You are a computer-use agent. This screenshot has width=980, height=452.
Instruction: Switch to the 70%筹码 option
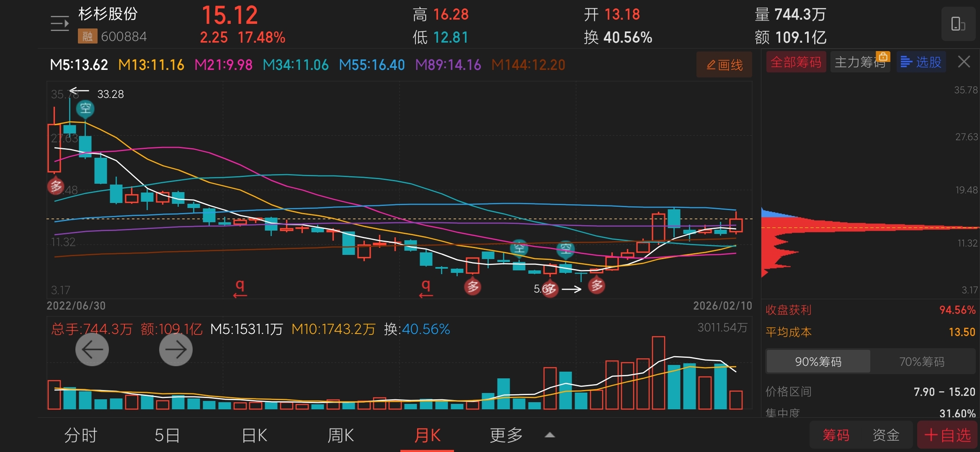point(922,362)
